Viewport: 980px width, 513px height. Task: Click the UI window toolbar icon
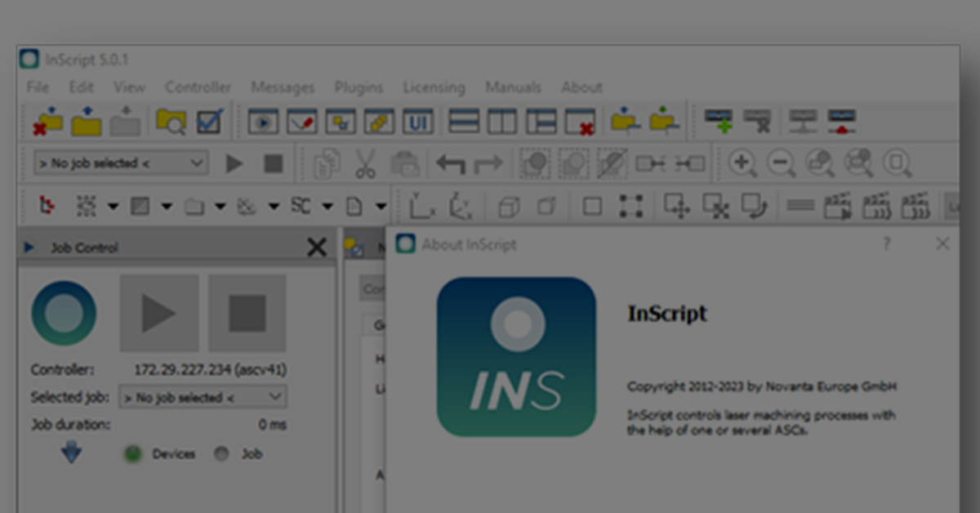[417, 122]
